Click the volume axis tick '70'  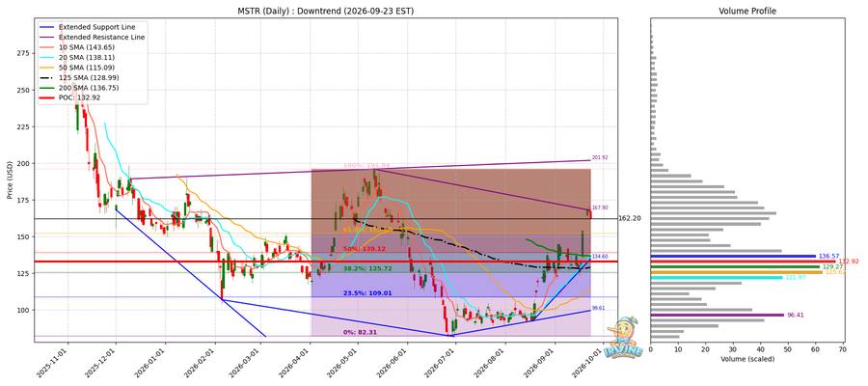843,349
